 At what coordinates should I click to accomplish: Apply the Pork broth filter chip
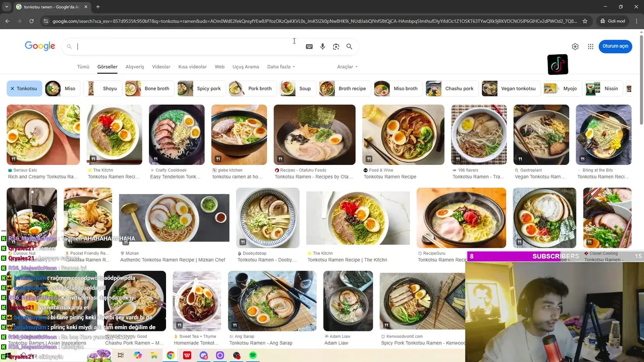click(x=252, y=88)
